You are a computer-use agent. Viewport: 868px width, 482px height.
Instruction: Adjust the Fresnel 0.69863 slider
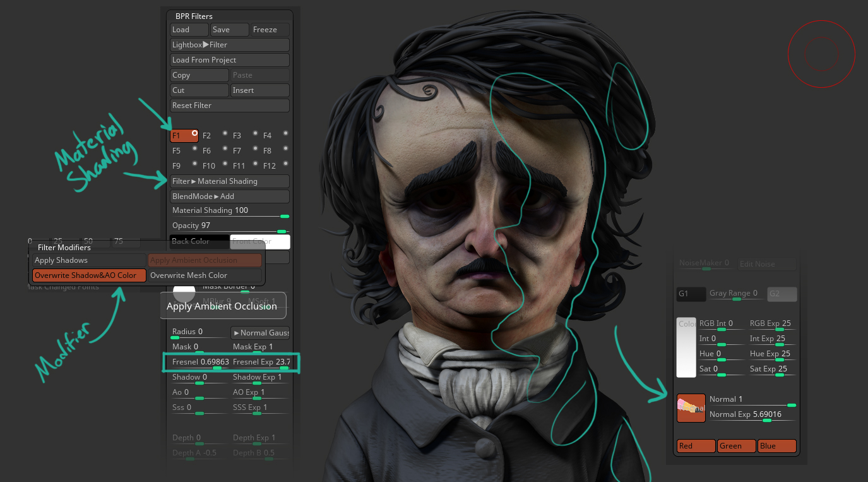199,363
